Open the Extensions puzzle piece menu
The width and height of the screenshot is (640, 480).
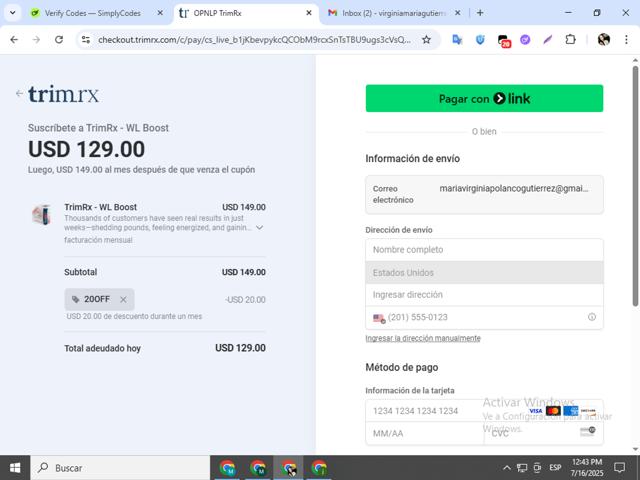tap(570, 40)
